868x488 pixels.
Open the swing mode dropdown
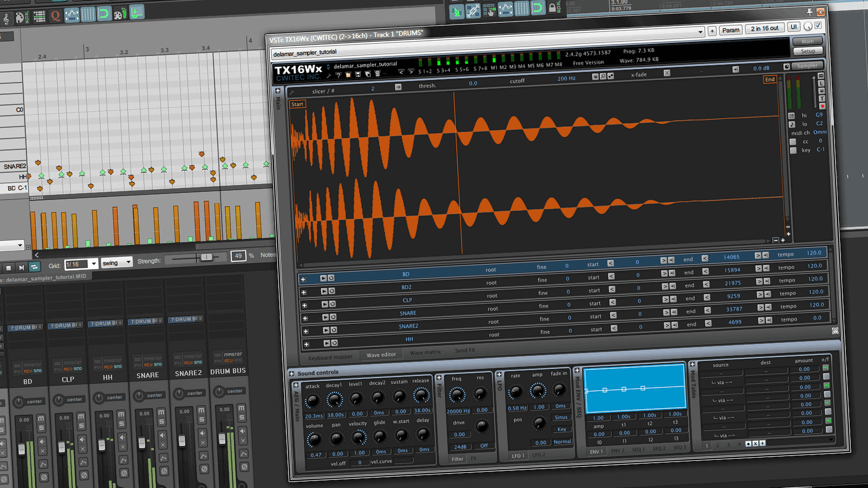tap(116, 262)
